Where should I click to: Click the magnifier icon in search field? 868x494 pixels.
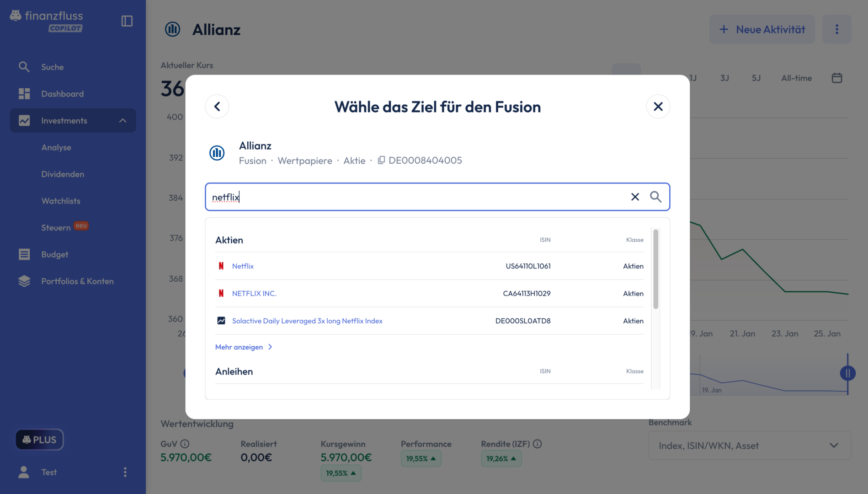tap(655, 197)
